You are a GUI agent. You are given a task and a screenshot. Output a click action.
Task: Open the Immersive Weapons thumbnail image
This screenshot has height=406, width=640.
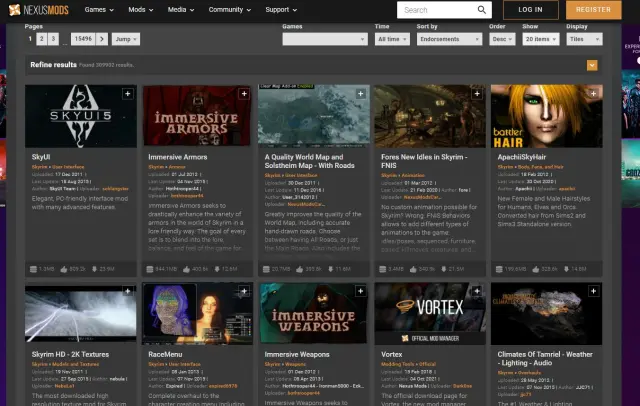[313, 313]
